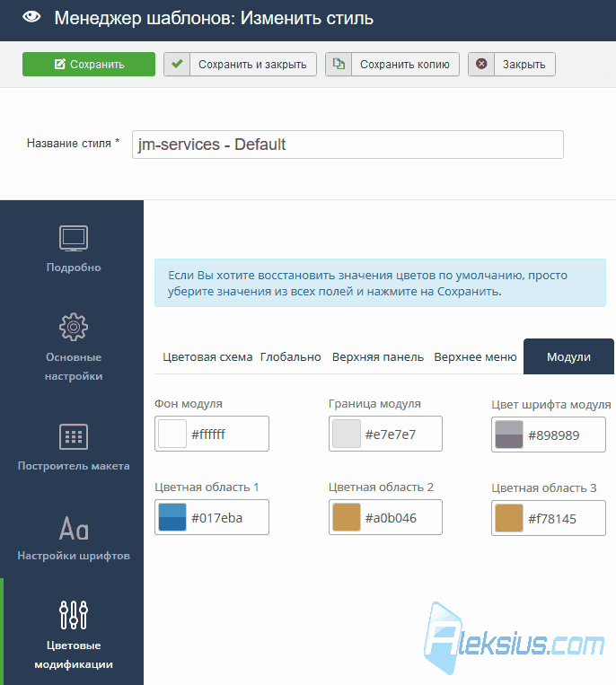Click the Менеджер шаблонов: Изменить стиль title
Viewport: 616px width, 685px height.
[214, 18]
